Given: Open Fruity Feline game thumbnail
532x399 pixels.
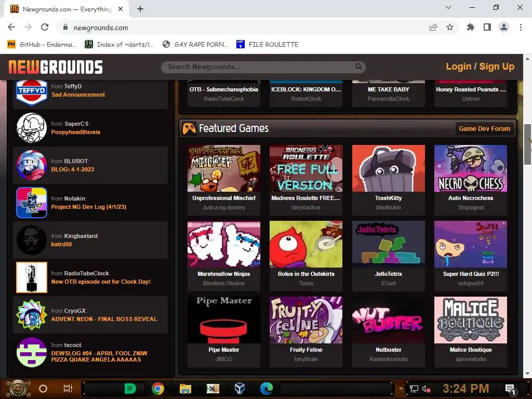Looking at the screenshot, I should coord(306,320).
